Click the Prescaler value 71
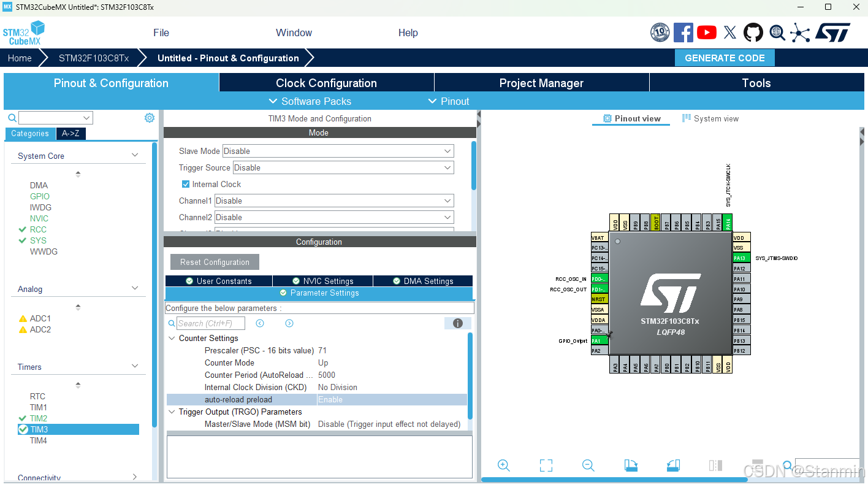 point(322,350)
